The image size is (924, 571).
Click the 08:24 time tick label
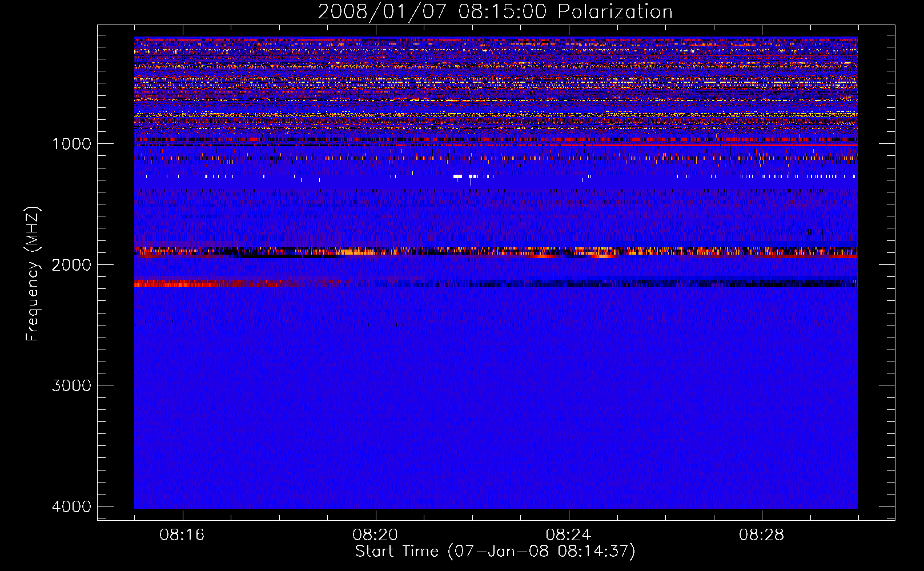568,535
